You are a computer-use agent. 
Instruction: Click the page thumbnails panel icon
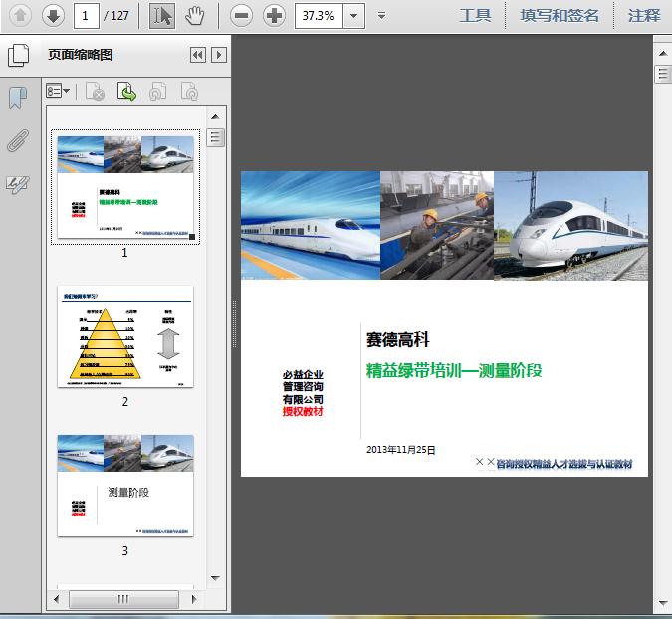click(x=19, y=55)
